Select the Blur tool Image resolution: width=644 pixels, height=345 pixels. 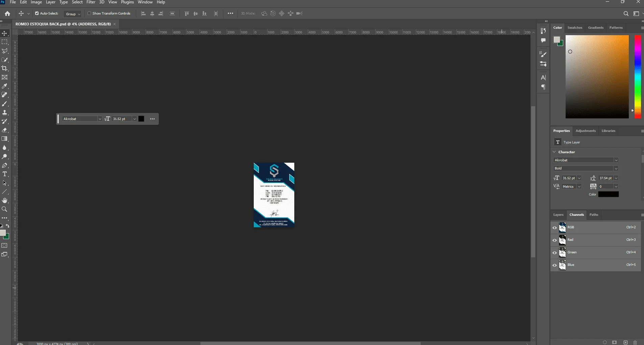coord(5,148)
